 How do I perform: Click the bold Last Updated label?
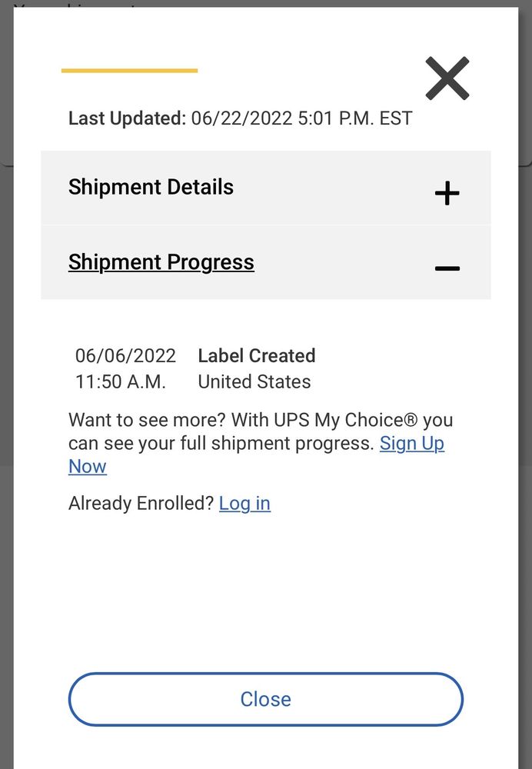click(x=127, y=118)
